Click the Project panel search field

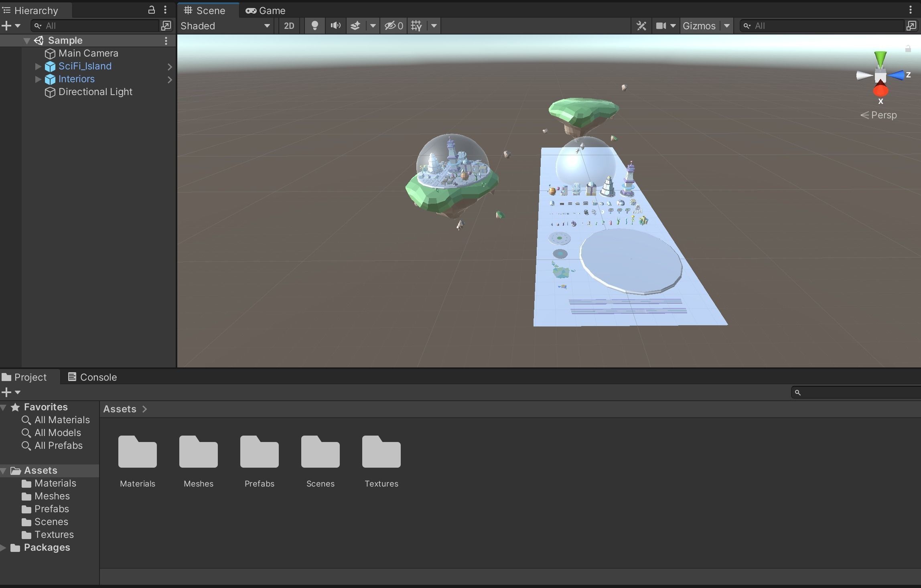click(858, 392)
